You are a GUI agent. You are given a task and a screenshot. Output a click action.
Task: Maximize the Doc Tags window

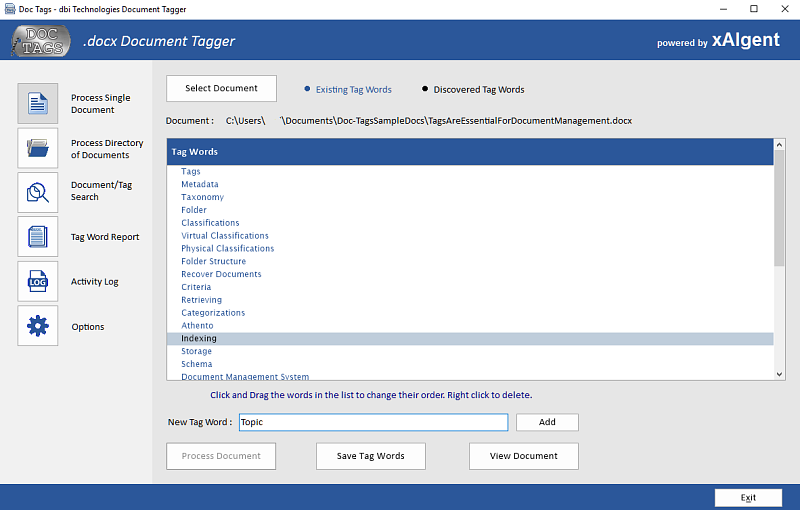pyautogui.click(x=754, y=9)
